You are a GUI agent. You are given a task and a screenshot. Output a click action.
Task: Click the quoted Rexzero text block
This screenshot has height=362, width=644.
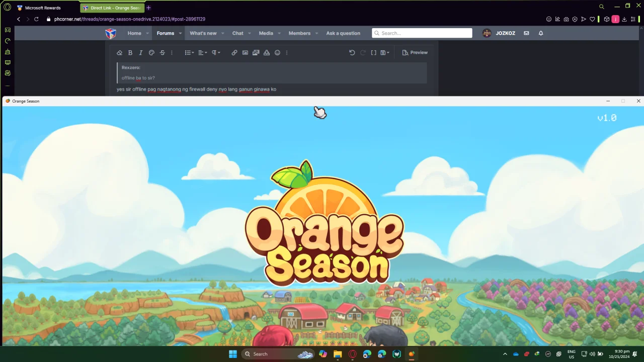coord(272,73)
